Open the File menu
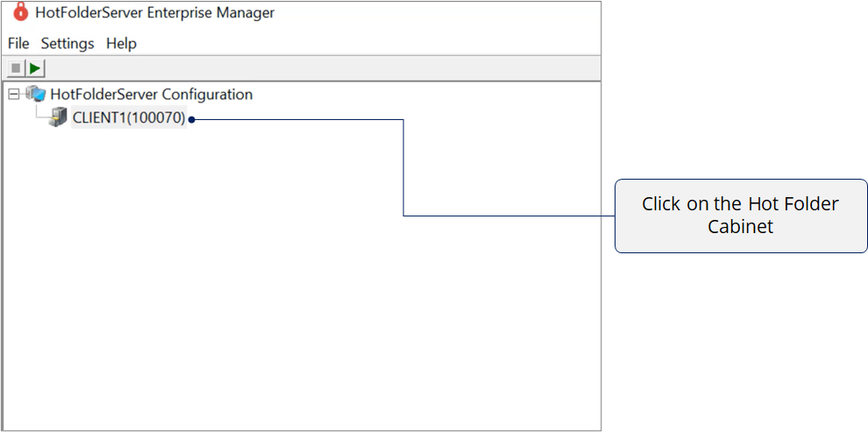 click(18, 43)
